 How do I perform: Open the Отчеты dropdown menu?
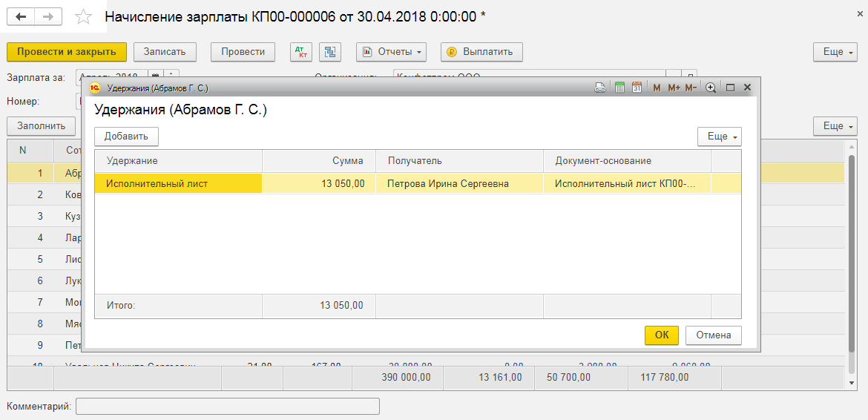coord(392,52)
